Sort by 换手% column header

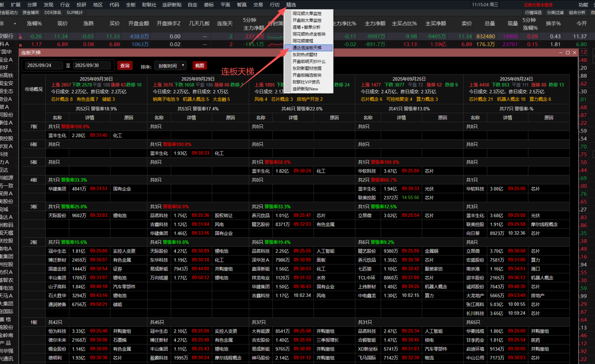pyautogui.click(x=553, y=23)
